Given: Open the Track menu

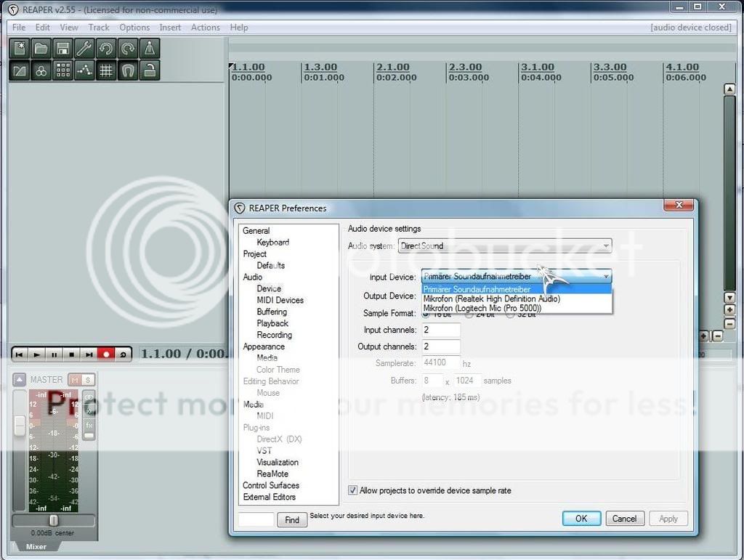Looking at the screenshot, I should pyautogui.click(x=99, y=28).
